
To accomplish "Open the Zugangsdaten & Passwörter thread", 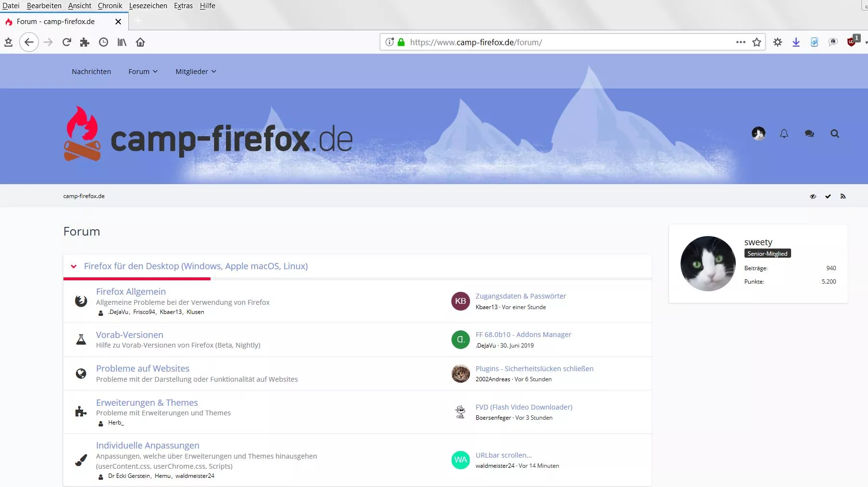I will [x=521, y=296].
